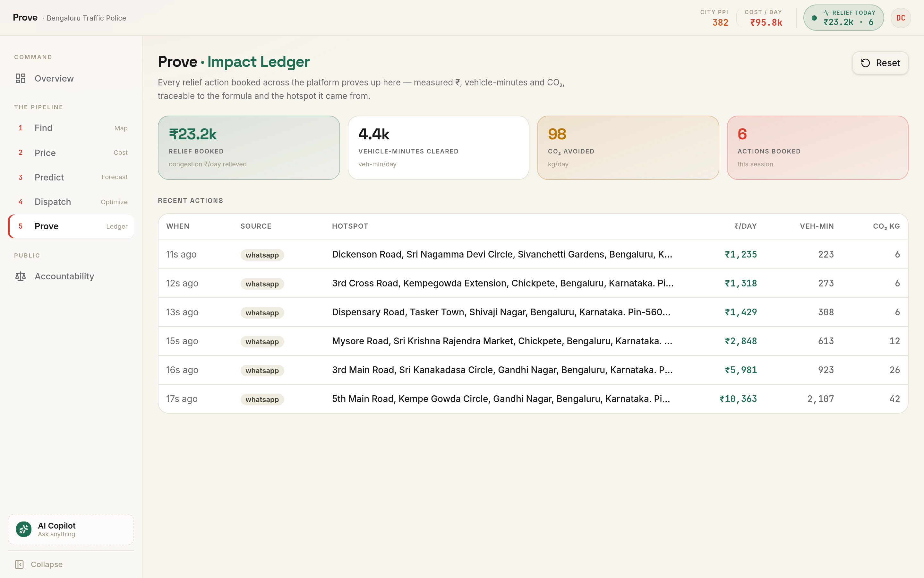Click the City PPI 382 value
Screen dimensions: 924x578
pyautogui.click(x=720, y=22)
